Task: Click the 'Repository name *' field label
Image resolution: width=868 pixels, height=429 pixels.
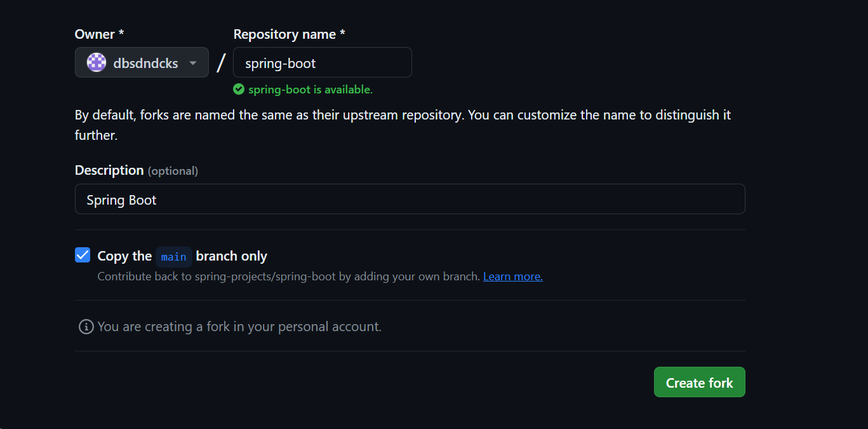Action: (289, 34)
